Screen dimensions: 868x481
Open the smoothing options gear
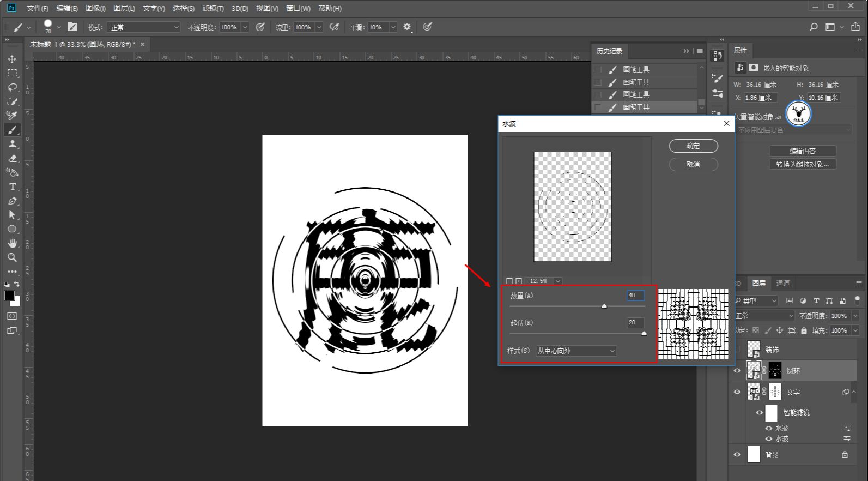(x=407, y=27)
